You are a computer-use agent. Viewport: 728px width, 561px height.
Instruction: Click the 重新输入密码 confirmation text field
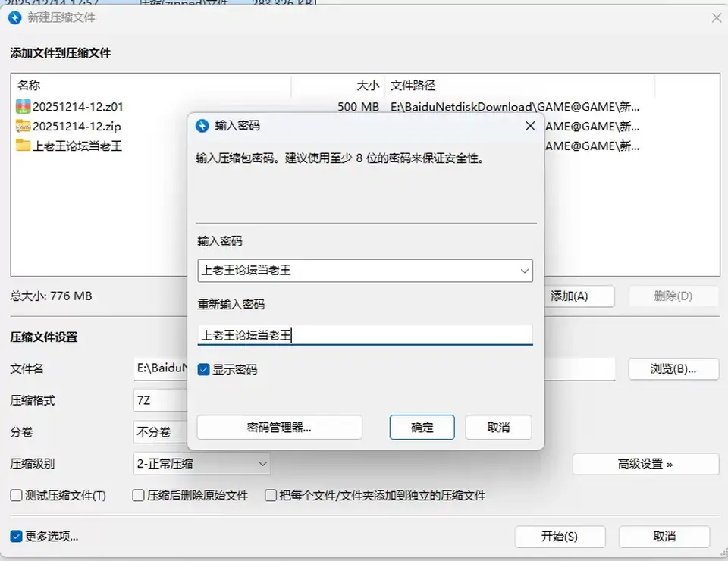[365, 335]
